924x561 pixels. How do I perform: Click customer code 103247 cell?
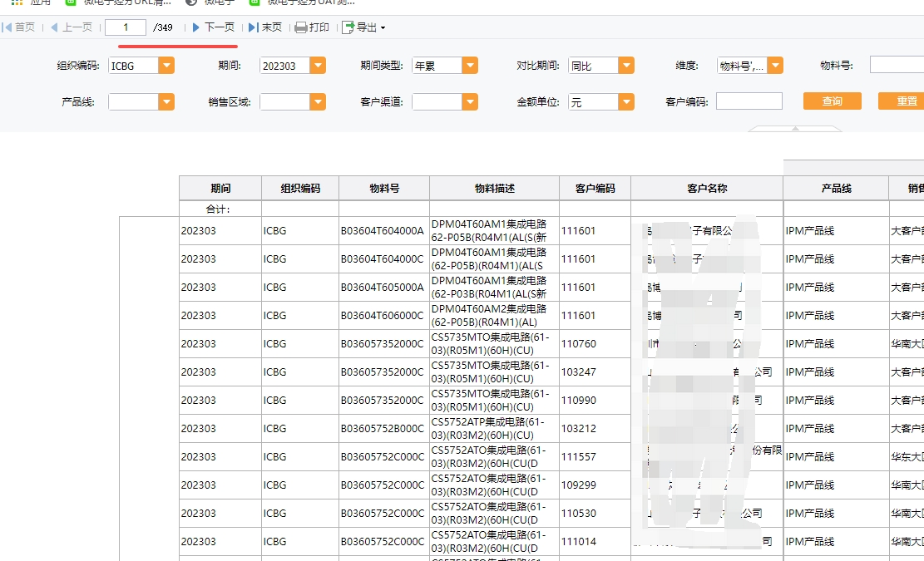(x=595, y=372)
